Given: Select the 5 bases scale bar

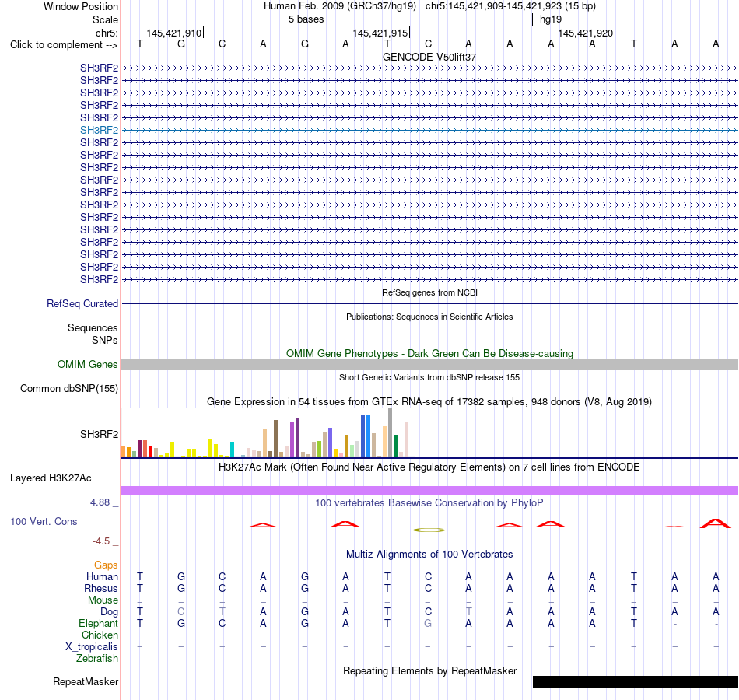Looking at the screenshot, I should coord(429,19).
